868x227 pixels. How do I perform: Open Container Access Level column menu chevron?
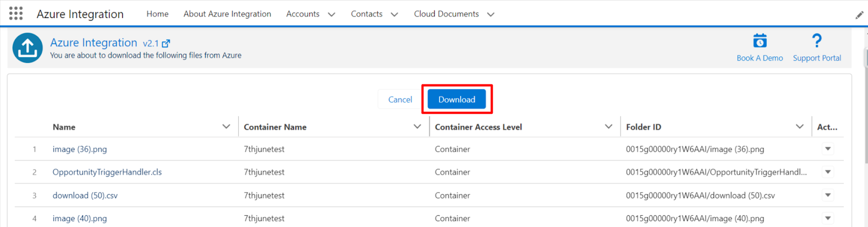[x=608, y=126]
